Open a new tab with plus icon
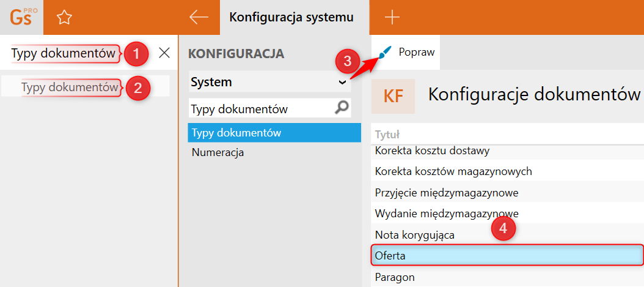This screenshot has height=287, width=644. coord(392,18)
